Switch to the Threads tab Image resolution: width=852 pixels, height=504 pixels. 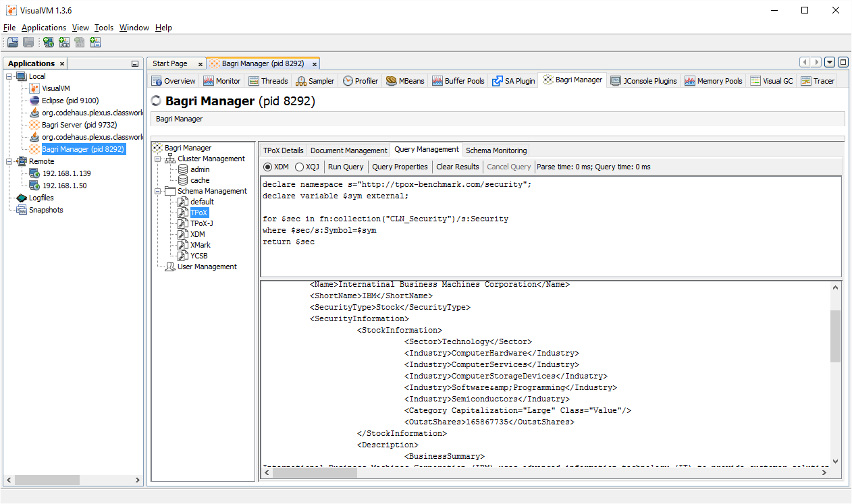[x=268, y=81]
